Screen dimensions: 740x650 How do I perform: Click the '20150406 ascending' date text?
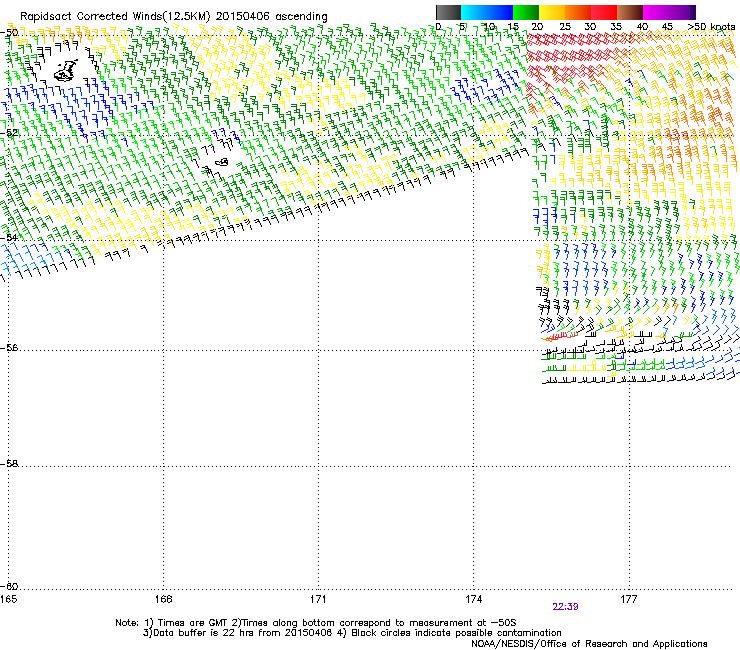coord(272,16)
